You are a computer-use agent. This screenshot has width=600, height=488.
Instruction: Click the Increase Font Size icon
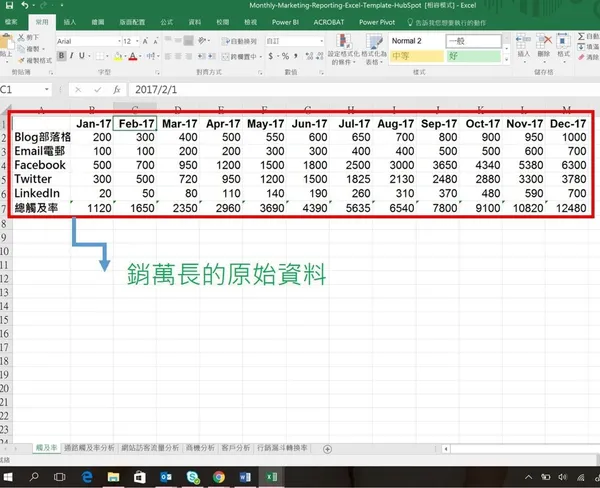tap(145, 41)
